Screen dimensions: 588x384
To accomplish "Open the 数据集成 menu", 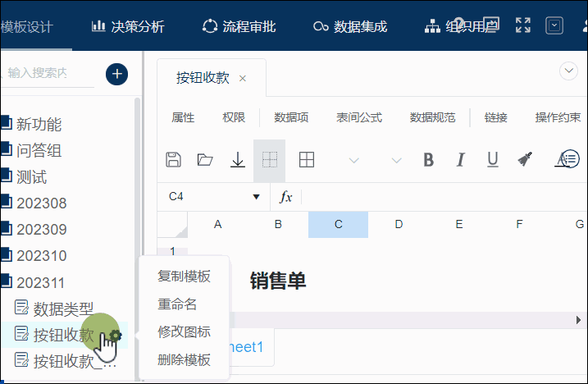I will click(x=350, y=26).
